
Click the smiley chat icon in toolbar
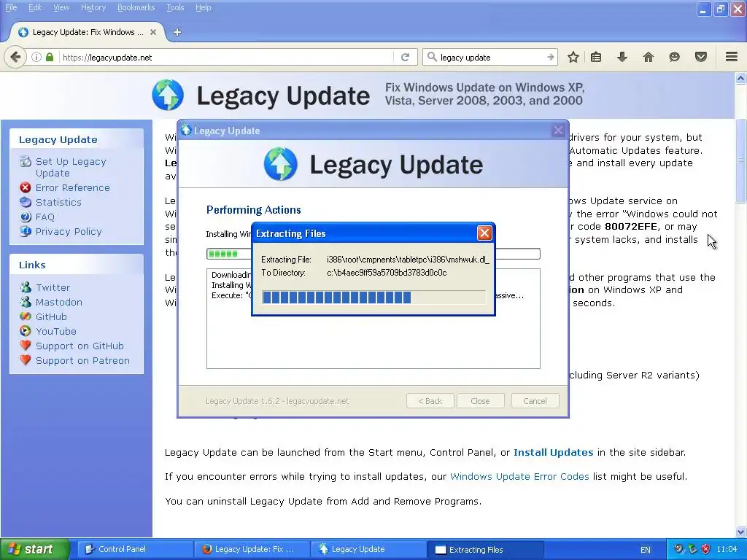coord(674,57)
